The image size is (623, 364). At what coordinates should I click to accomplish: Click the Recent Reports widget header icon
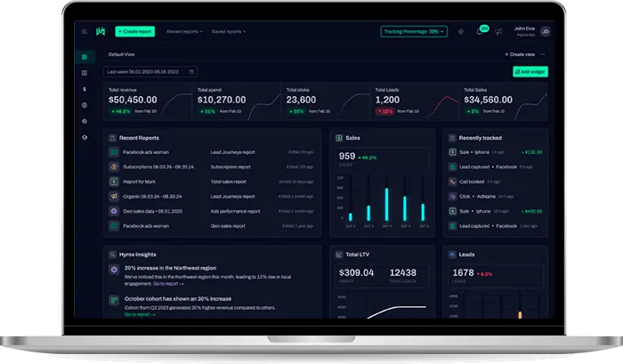tap(112, 138)
